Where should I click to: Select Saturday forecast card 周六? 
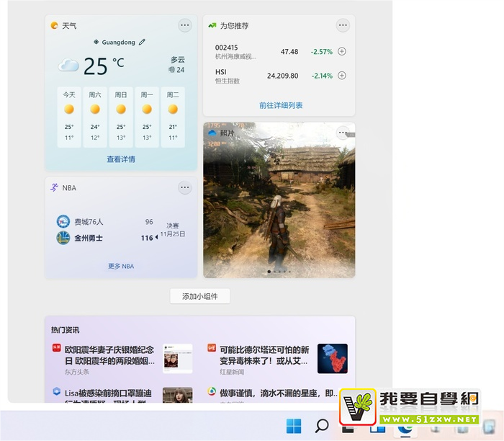click(x=95, y=117)
